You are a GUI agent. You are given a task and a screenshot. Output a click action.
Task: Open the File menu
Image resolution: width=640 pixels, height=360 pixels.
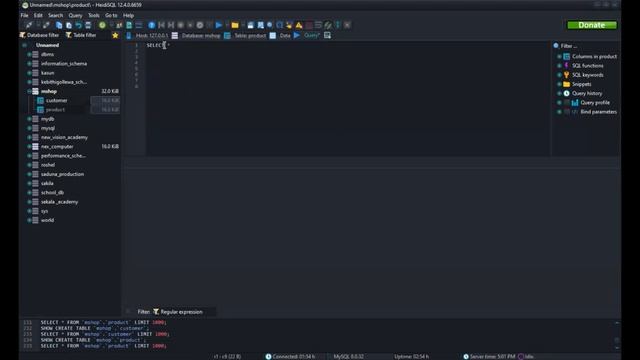(x=24, y=16)
